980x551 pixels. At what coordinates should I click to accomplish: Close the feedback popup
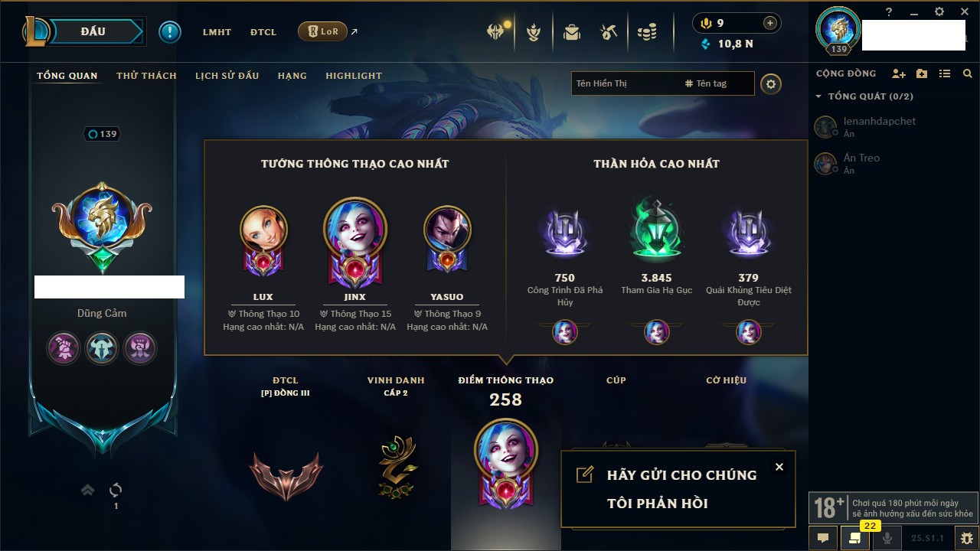[779, 467]
